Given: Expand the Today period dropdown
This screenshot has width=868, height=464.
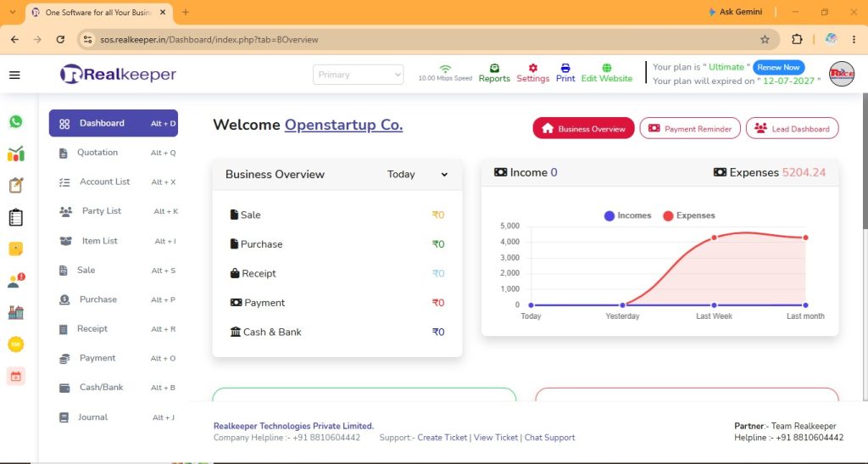Looking at the screenshot, I should [x=417, y=175].
